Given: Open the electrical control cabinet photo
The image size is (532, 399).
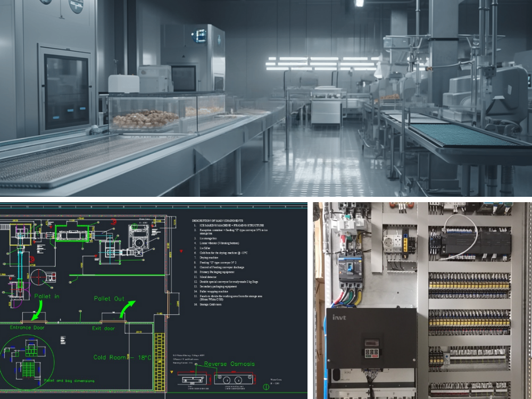Looking at the screenshot, I should (423, 301).
